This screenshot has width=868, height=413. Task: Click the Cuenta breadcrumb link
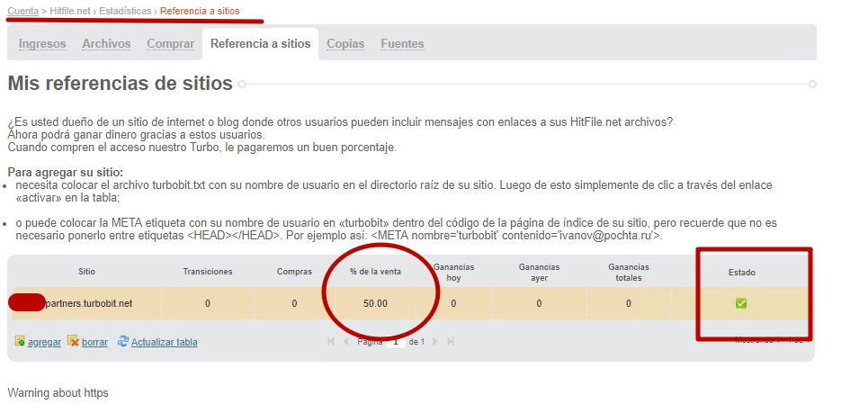[x=23, y=11]
